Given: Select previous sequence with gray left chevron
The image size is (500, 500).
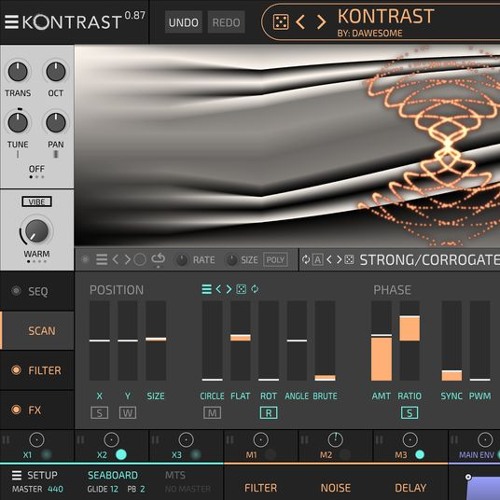Looking at the screenshot, I should point(115,259).
